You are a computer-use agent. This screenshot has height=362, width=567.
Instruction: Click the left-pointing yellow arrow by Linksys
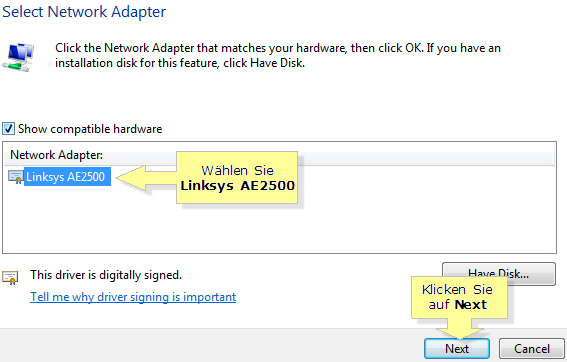pyautogui.click(x=145, y=178)
